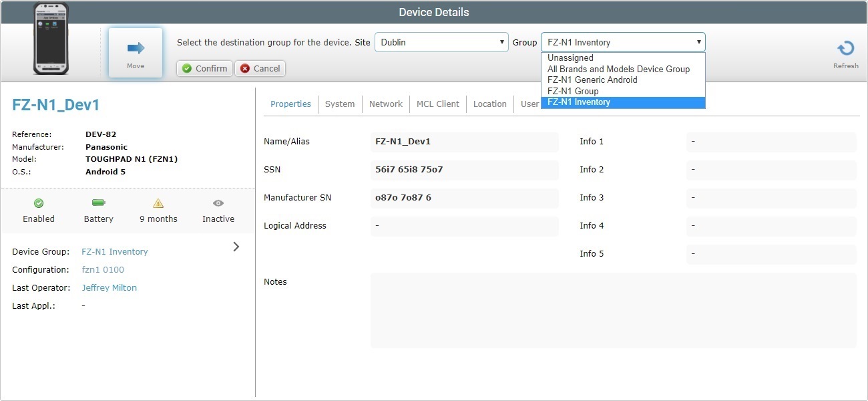Collapse the Group dropdown showing FZ-N1 Inventory

622,42
